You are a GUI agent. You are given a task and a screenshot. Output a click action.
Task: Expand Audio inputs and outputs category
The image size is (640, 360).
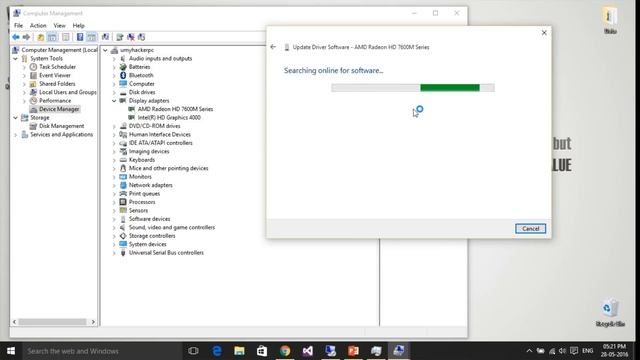coord(114,58)
